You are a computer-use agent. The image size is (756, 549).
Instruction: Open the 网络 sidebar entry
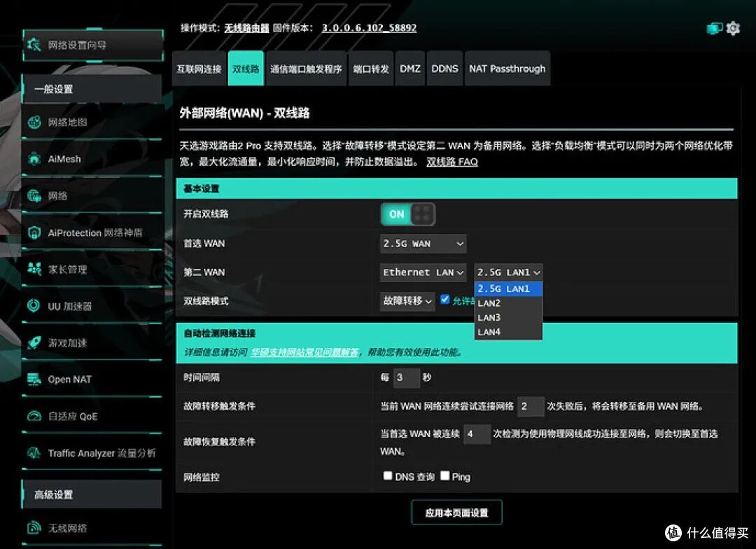pyautogui.click(x=92, y=195)
